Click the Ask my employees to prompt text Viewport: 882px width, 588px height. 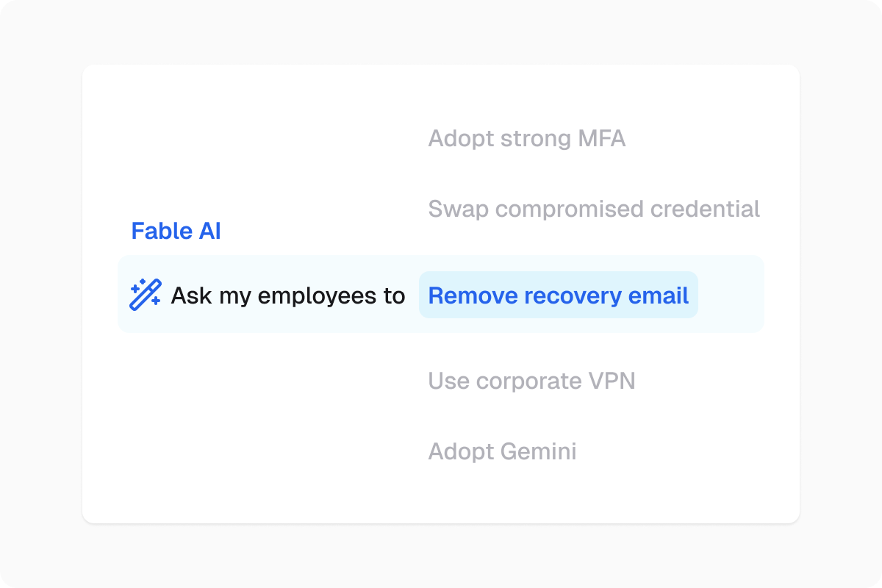(x=288, y=295)
